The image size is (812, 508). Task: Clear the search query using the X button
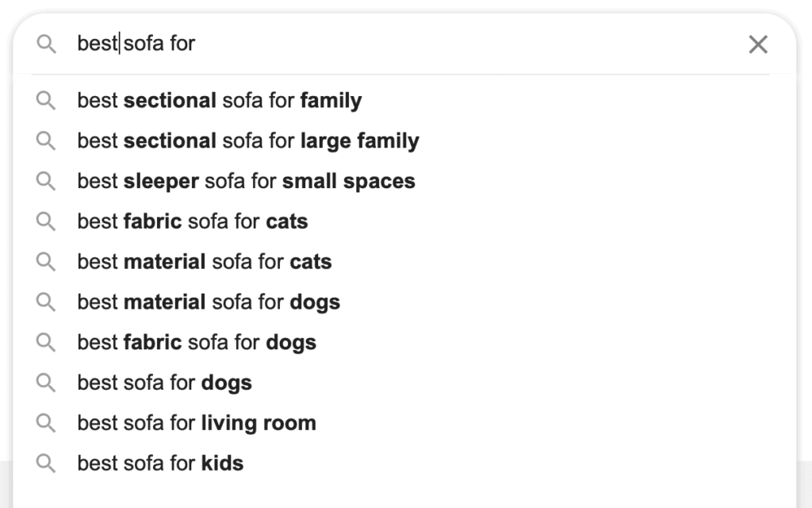(x=758, y=44)
